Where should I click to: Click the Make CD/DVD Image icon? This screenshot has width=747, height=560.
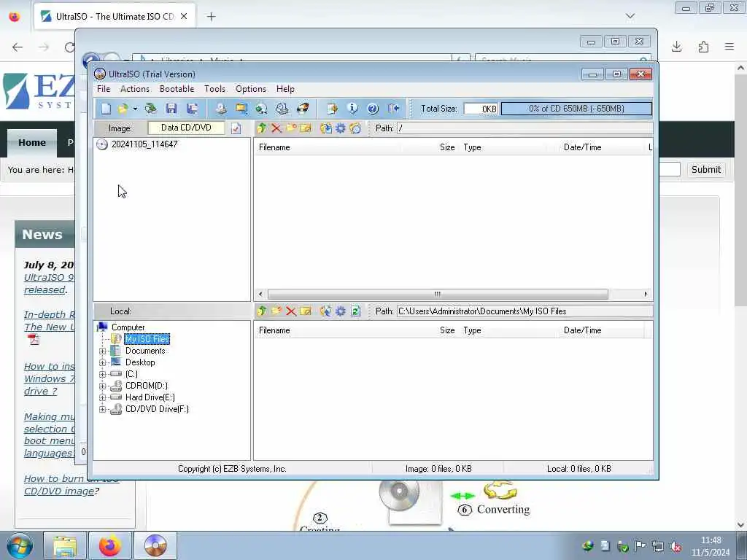point(220,109)
